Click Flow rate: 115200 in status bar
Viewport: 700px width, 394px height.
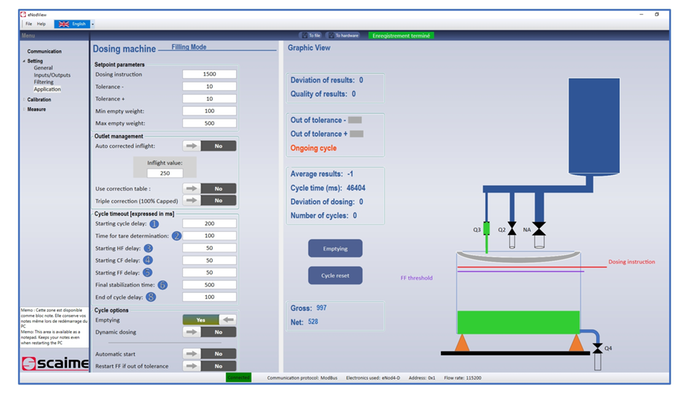462,378
